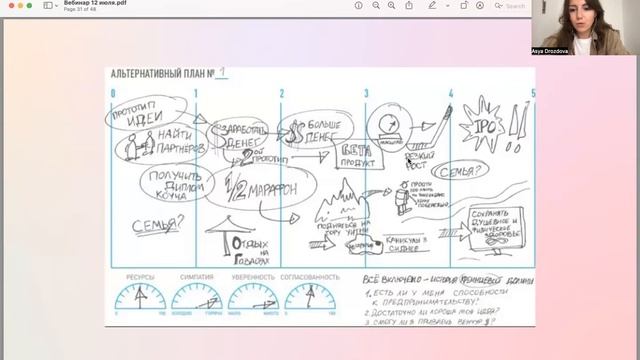
Task: Rotate the page with Rotate icon
Action: [464, 6]
